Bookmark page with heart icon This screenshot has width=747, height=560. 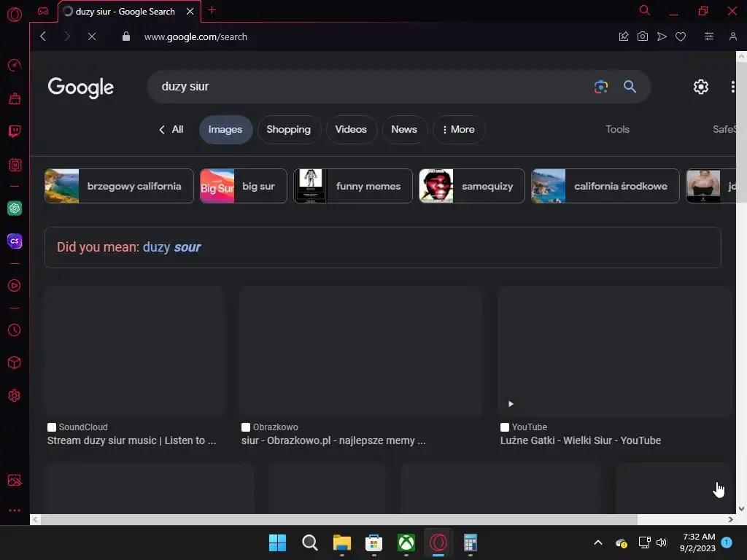(x=681, y=36)
